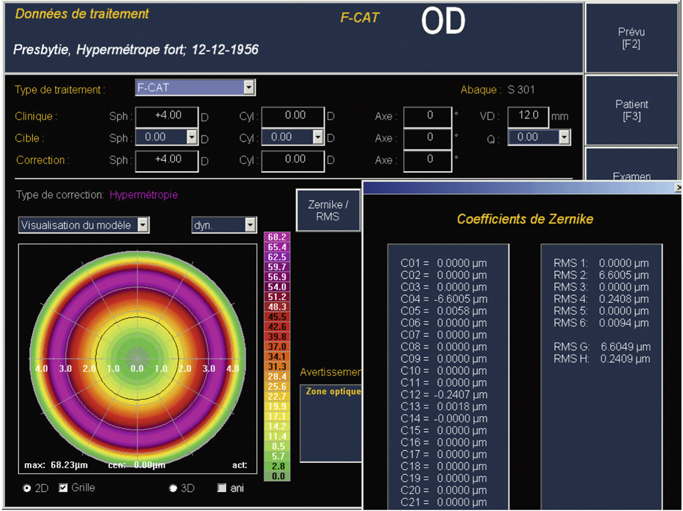This screenshot has height=511, width=683.
Task: Switch to the Patient [F3] tab
Action: click(631, 110)
